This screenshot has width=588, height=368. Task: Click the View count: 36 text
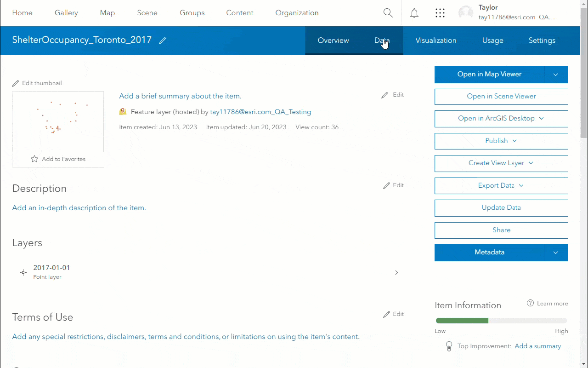(x=317, y=127)
